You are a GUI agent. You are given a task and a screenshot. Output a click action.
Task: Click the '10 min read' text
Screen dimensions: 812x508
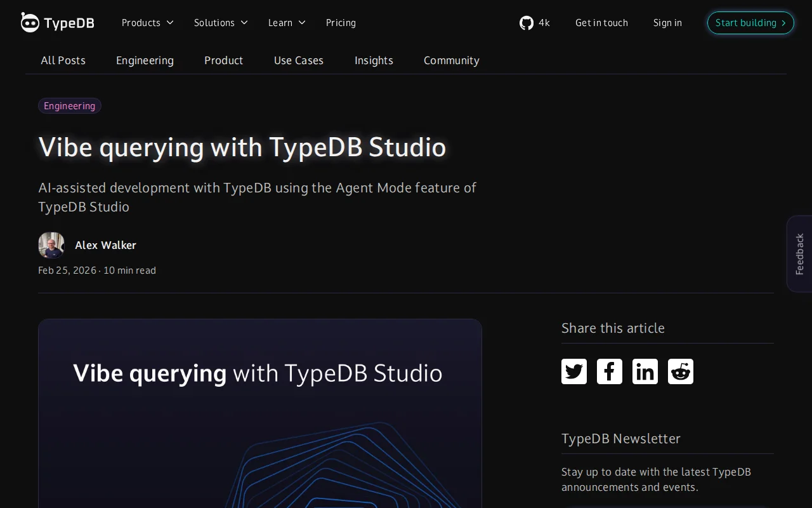(129, 271)
